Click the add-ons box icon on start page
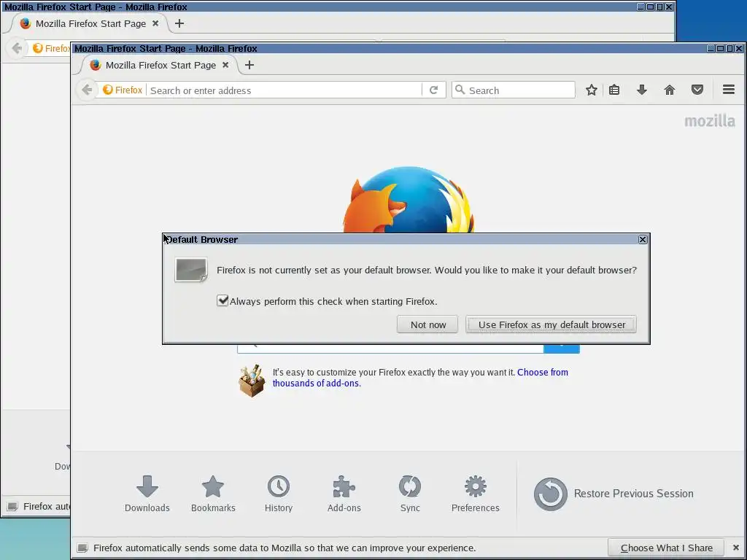The height and width of the screenshot is (560, 747). click(x=252, y=381)
